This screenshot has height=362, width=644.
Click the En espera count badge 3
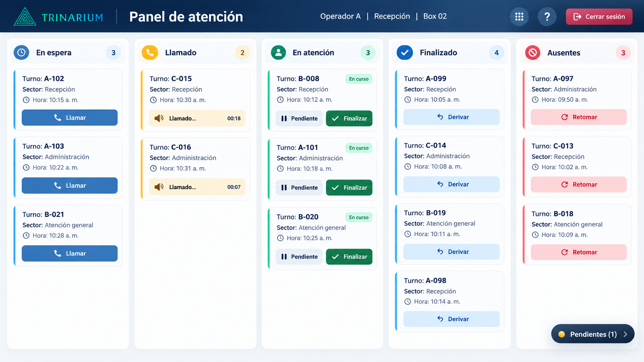pos(113,53)
